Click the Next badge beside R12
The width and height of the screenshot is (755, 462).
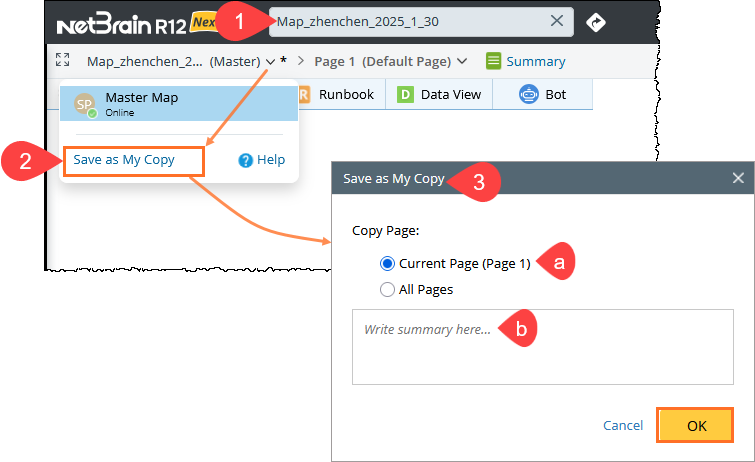(203, 22)
